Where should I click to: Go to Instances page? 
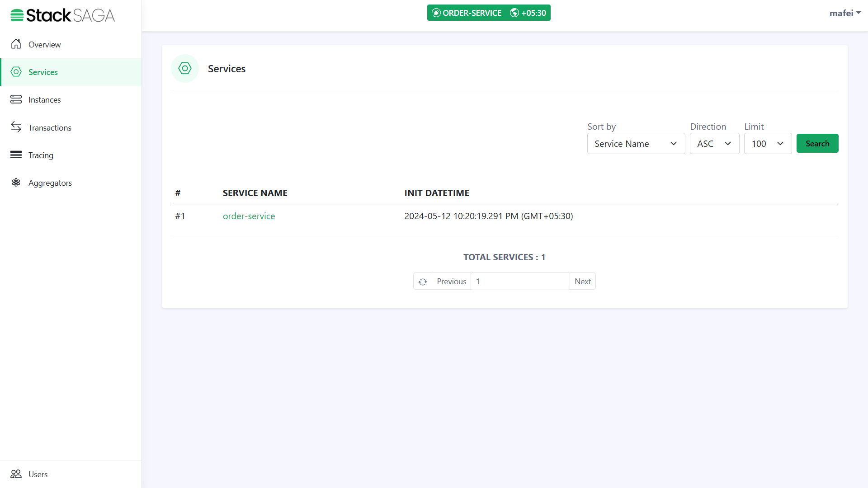71,100
